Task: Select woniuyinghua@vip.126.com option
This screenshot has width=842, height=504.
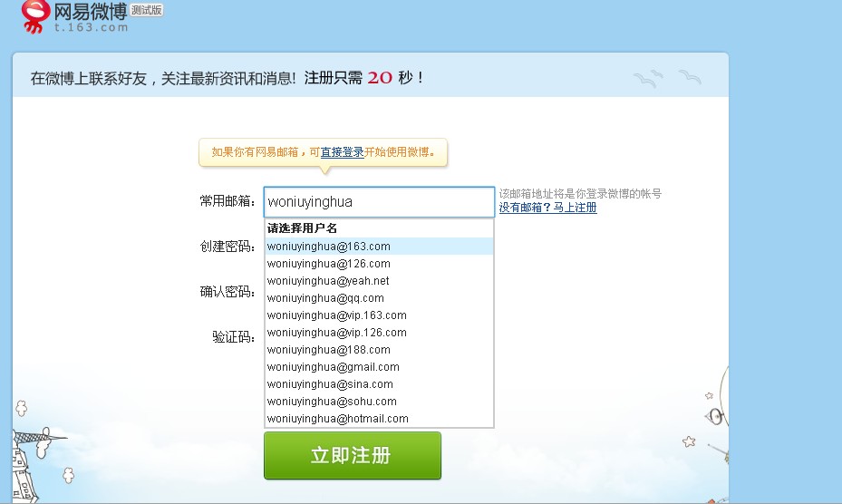Action: click(379, 332)
